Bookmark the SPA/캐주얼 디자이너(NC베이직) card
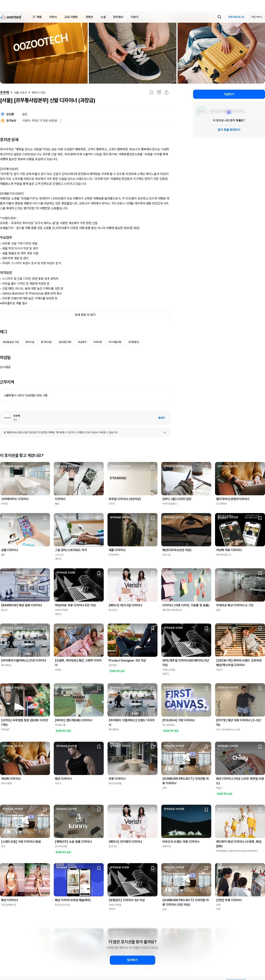Image resolution: width=265 pixels, height=980 pixels. point(206,628)
